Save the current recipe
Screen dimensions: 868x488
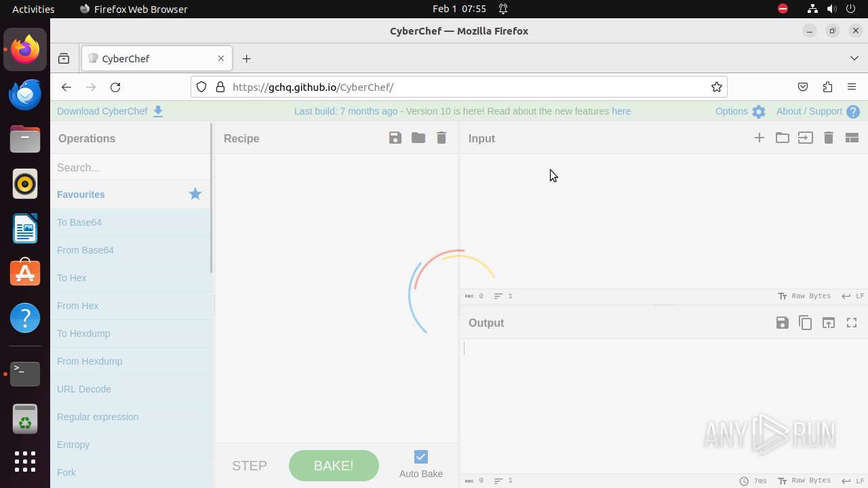pos(395,138)
